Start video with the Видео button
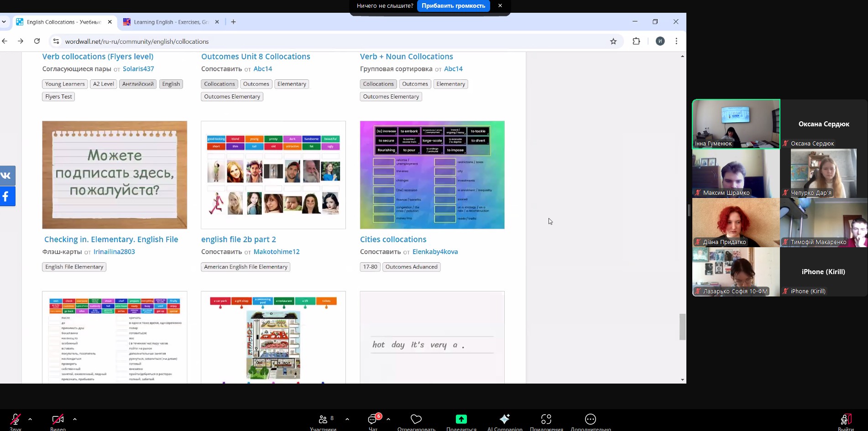This screenshot has width=868, height=431. (x=58, y=419)
